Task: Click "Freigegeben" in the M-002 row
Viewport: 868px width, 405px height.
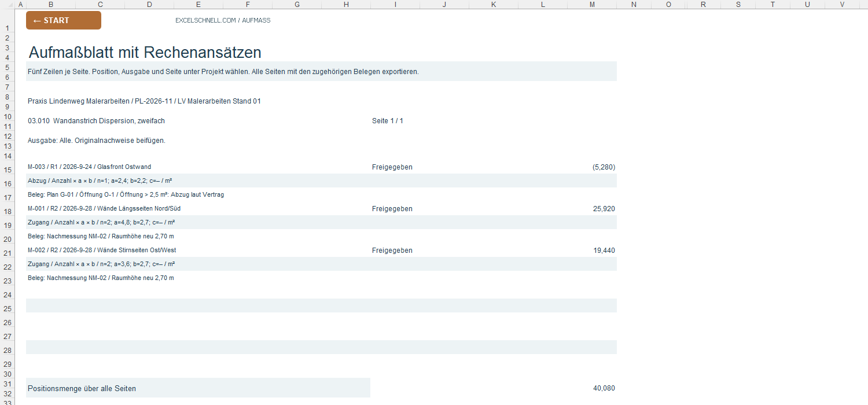Action: click(x=392, y=251)
